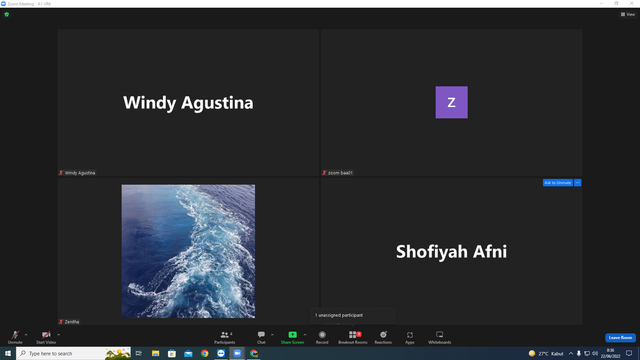Image resolution: width=640 pixels, height=360 pixels.
Task: Click the taskbar clock and date
Action: pos(610,353)
